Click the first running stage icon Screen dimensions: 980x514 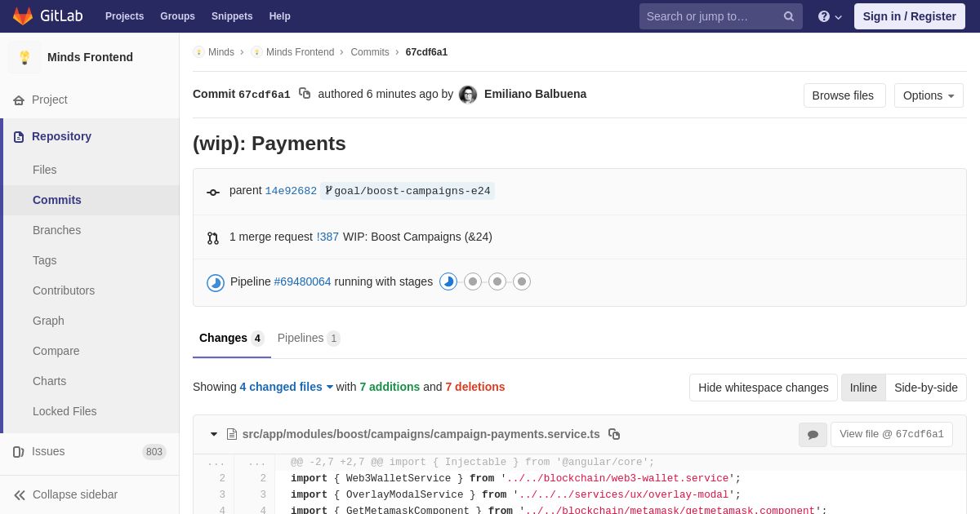[448, 281]
